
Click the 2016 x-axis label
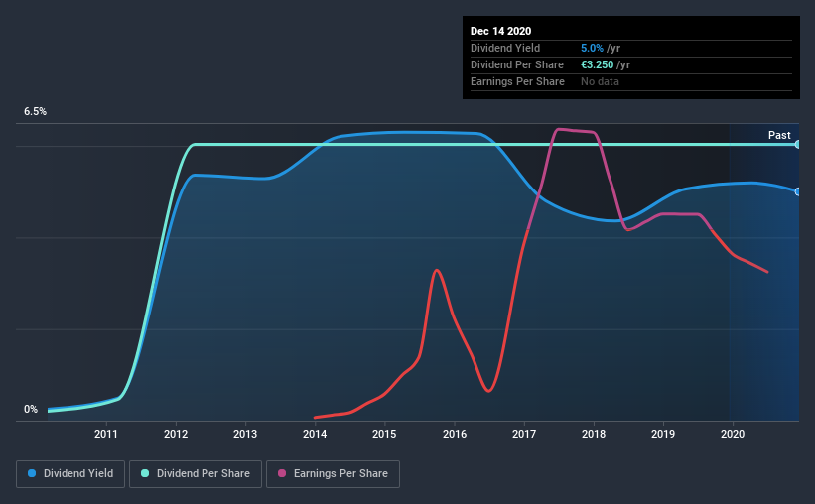(455, 434)
